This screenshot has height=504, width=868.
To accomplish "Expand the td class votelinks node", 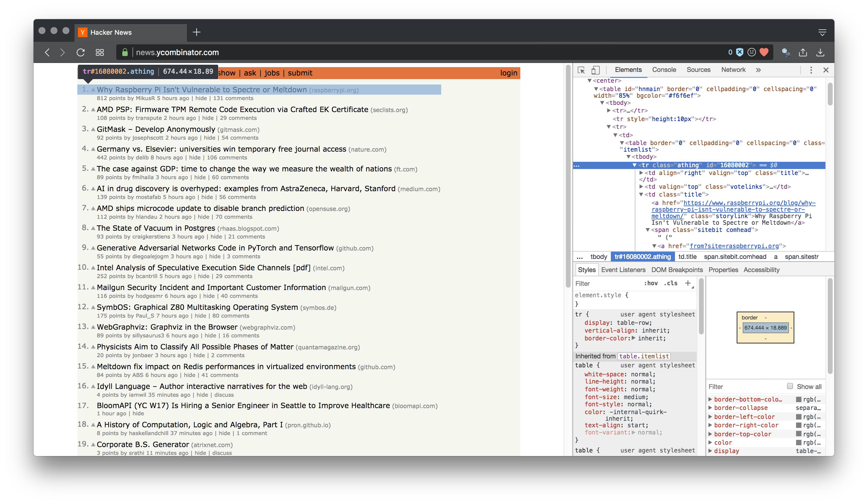I will (641, 187).
